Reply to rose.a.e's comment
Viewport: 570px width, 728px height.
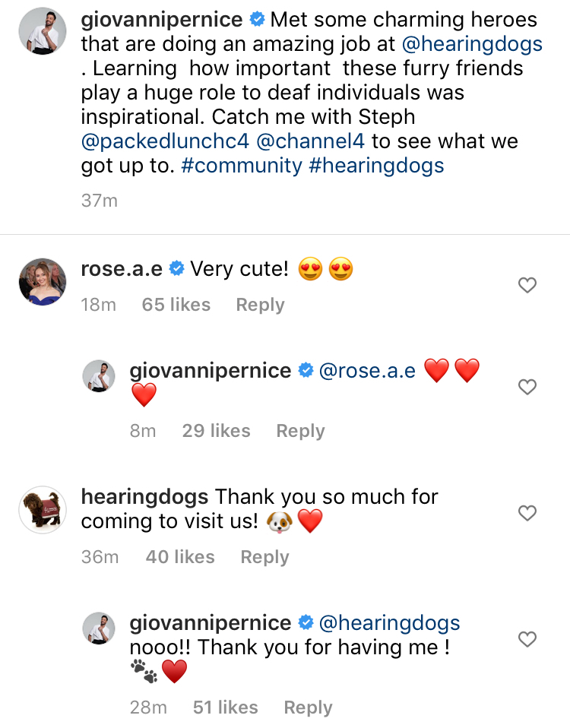(x=260, y=305)
